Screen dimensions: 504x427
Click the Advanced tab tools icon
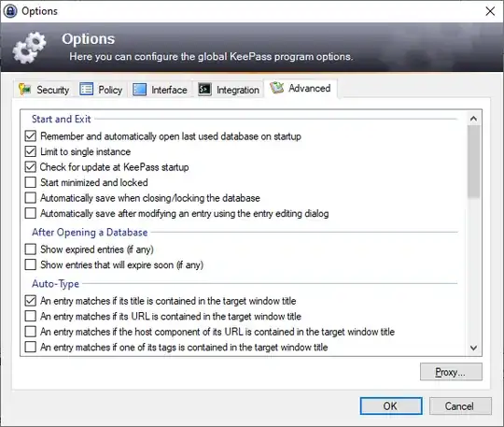click(277, 88)
